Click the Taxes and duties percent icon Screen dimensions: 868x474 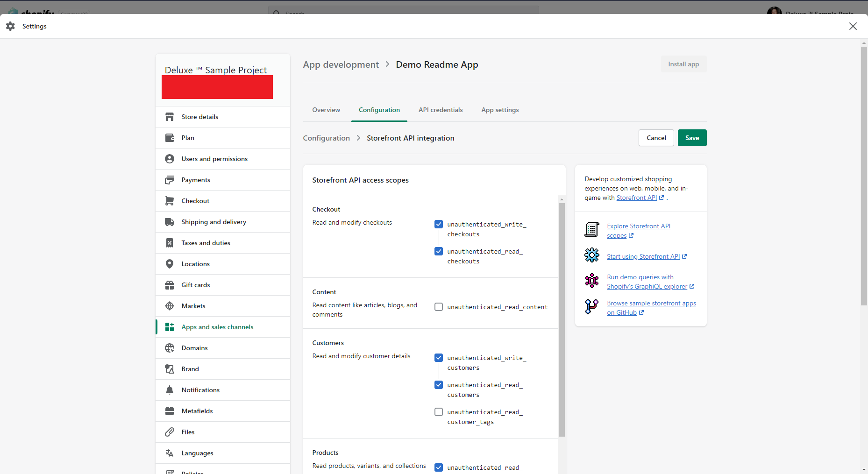[170, 243]
